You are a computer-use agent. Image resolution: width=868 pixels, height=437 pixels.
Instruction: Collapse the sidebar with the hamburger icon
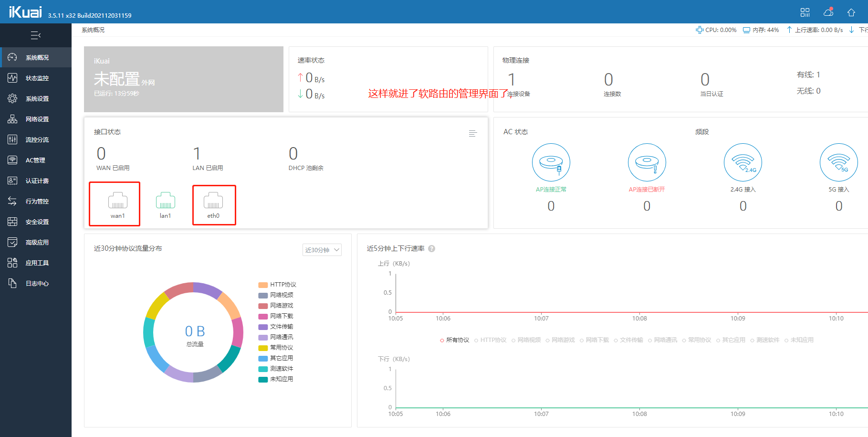coord(36,35)
